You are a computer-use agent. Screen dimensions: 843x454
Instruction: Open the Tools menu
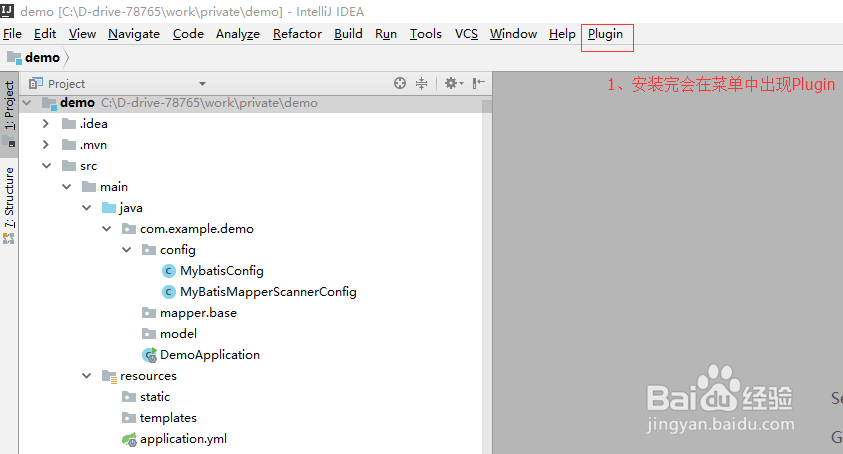click(425, 34)
